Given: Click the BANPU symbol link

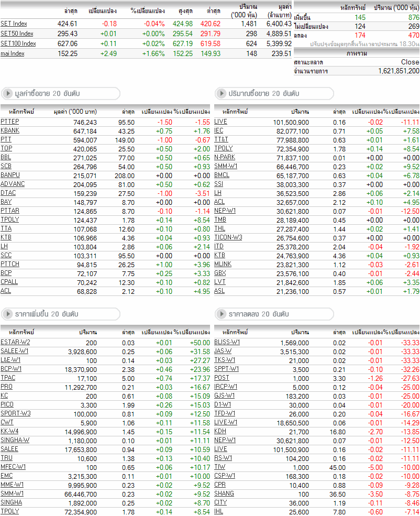Looking at the screenshot, I should [x=10, y=175].
